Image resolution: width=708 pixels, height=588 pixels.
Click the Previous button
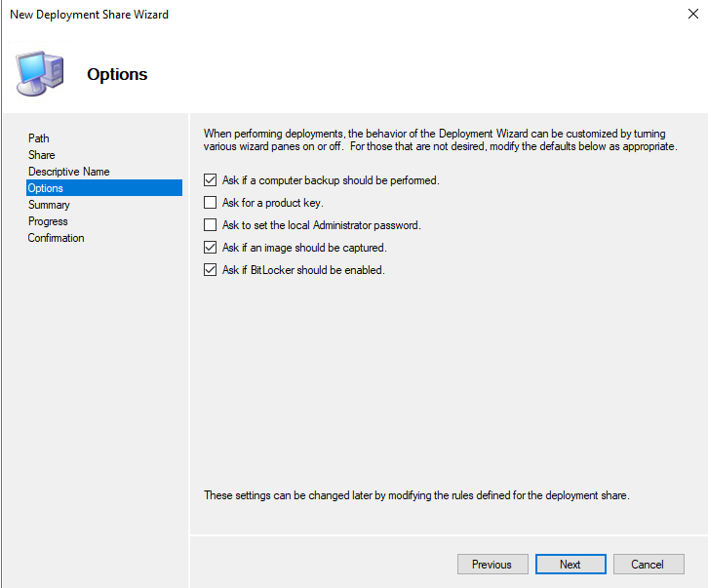coord(492,564)
